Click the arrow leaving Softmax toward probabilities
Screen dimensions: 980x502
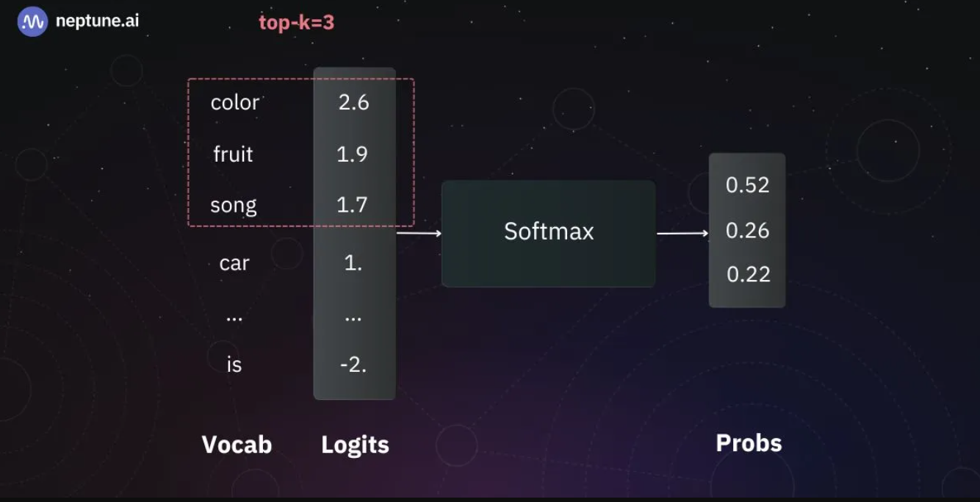682,234
